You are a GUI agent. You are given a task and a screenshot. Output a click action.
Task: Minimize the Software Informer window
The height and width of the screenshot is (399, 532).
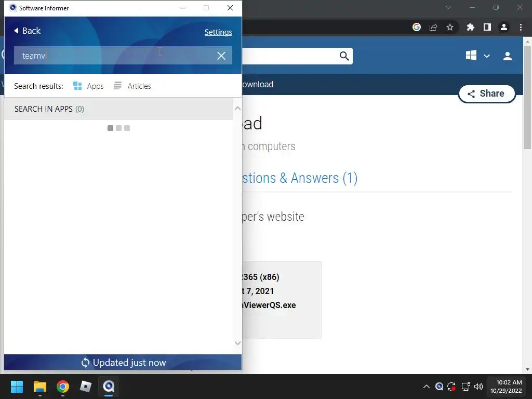183,8
